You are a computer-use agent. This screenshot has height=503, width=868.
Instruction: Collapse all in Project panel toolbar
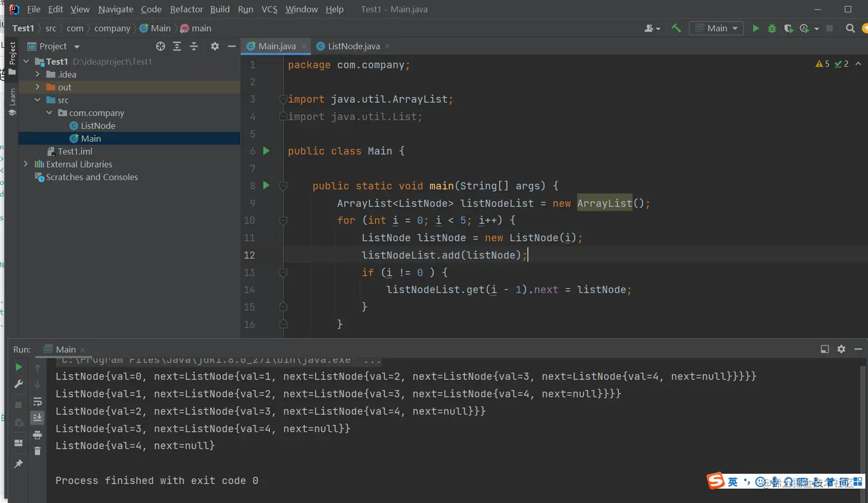[x=194, y=46]
